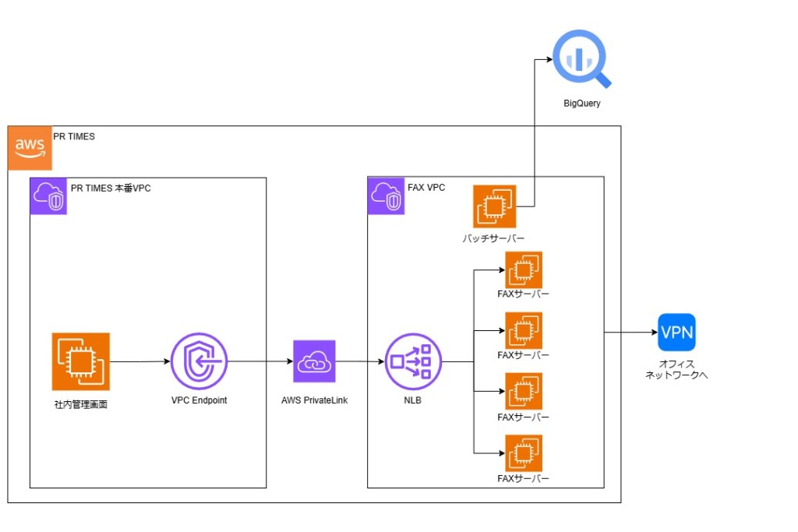Click the VPC Endpoint text label
The height and width of the screenshot is (532, 798).
[x=199, y=400]
